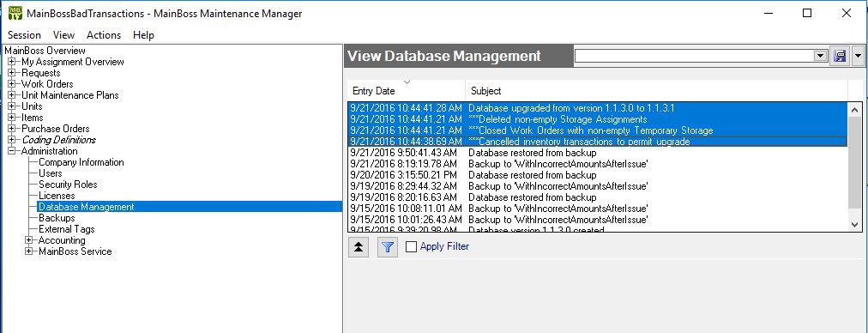
Task: Select the Work Orders tree label
Action: click(47, 83)
